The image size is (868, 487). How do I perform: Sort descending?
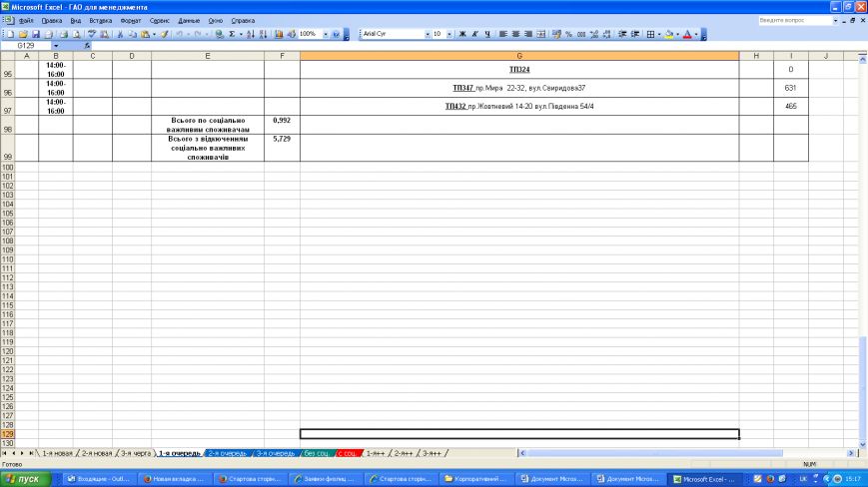pos(263,34)
